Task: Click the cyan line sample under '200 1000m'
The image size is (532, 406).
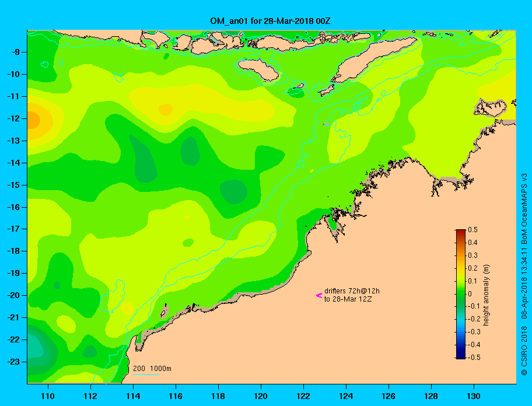Action: coord(146,375)
